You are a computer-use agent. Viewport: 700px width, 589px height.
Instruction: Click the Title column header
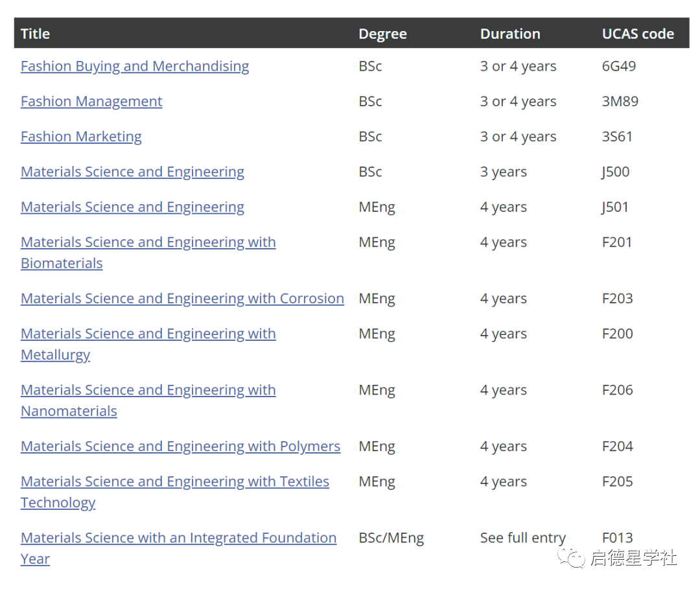click(x=35, y=34)
